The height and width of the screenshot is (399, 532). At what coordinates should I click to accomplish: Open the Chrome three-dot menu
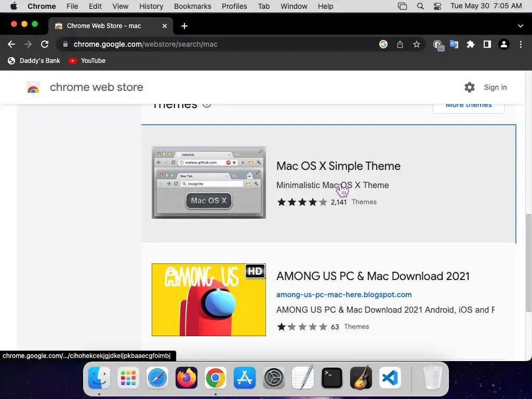click(x=521, y=44)
